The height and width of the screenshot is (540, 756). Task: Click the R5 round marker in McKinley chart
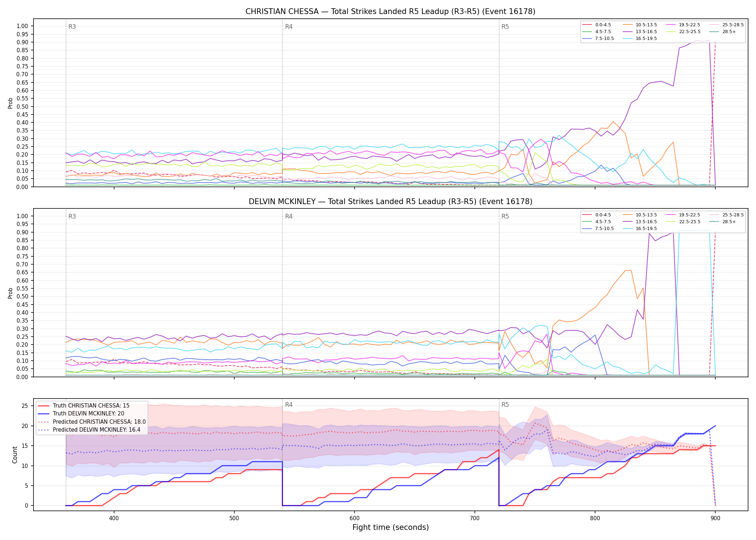505,216
